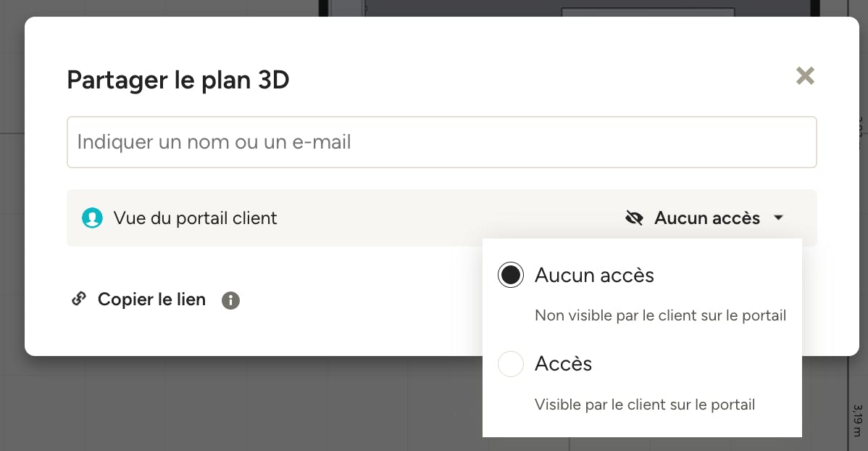Click Copier le lien
The width and height of the screenshot is (868, 451).
pos(151,299)
